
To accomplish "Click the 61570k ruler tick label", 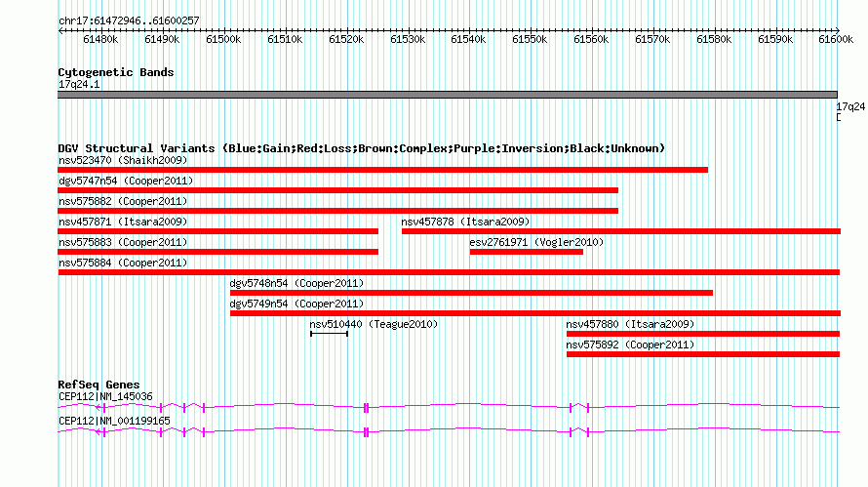I will (652, 39).
